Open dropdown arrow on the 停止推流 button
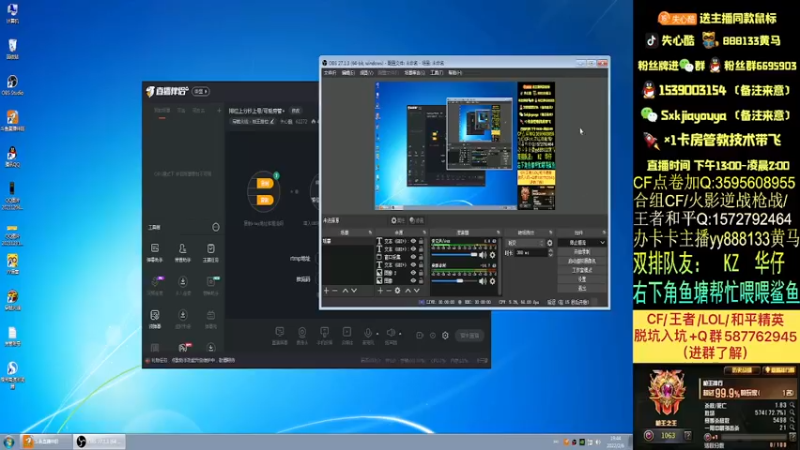800x450 pixels. tap(603, 243)
